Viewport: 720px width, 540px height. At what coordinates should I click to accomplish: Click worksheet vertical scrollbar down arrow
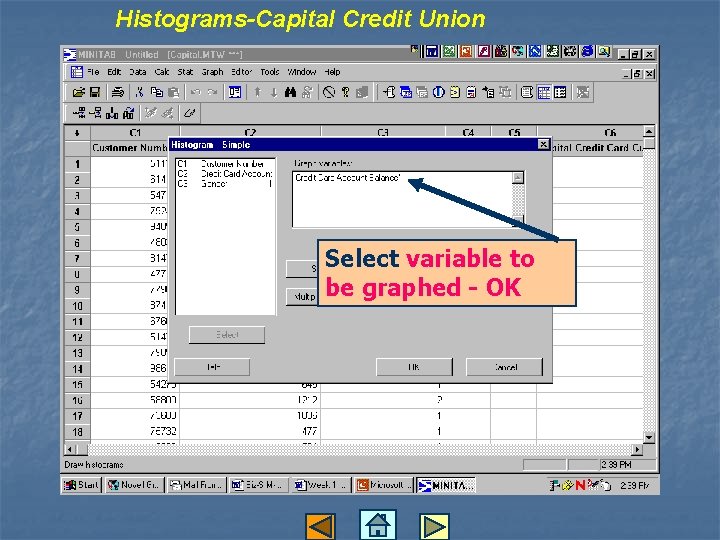click(x=648, y=438)
